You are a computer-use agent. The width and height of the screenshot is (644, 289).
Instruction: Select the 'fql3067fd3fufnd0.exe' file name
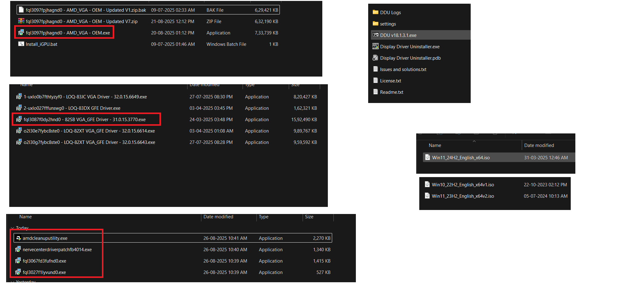pos(44,261)
